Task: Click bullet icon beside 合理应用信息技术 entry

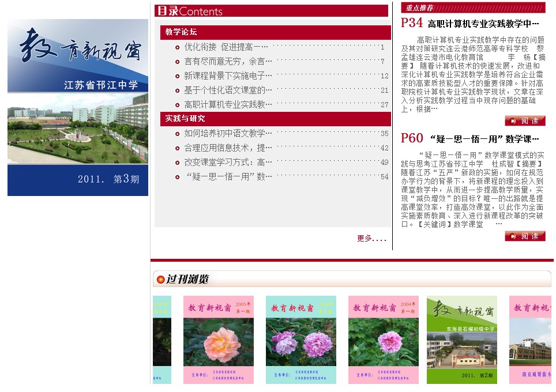Action: [178, 148]
